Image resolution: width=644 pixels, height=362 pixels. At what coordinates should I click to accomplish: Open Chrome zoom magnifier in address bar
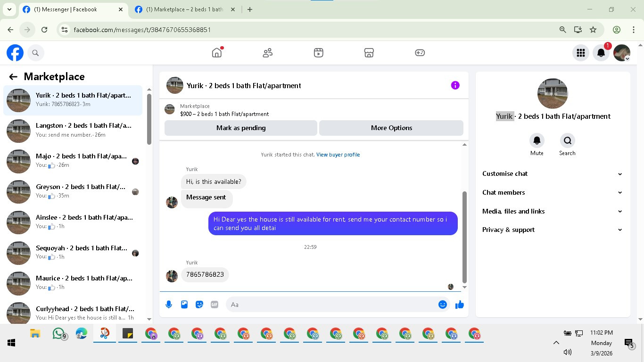562,30
